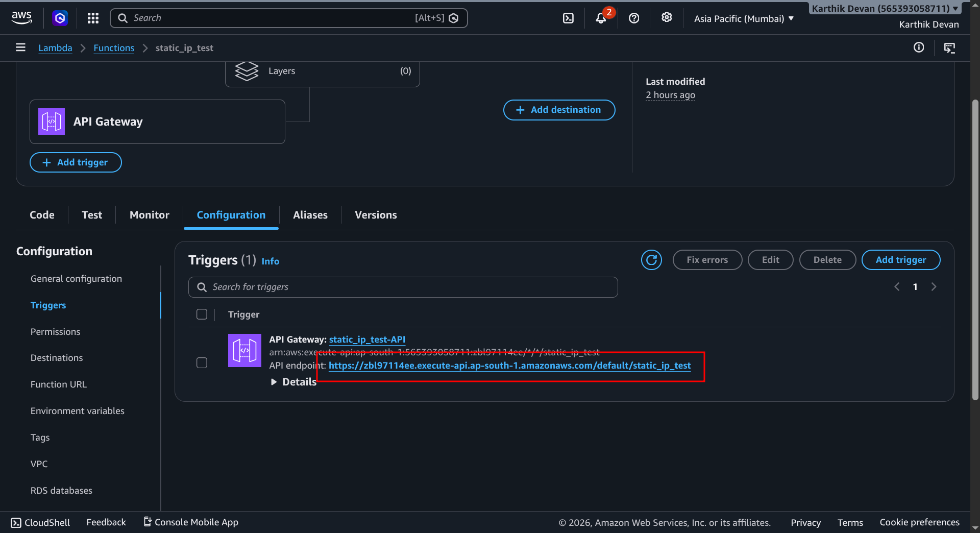Open the Functions breadcrumb link
Viewport: 980px width, 533px height.
(114, 48)
